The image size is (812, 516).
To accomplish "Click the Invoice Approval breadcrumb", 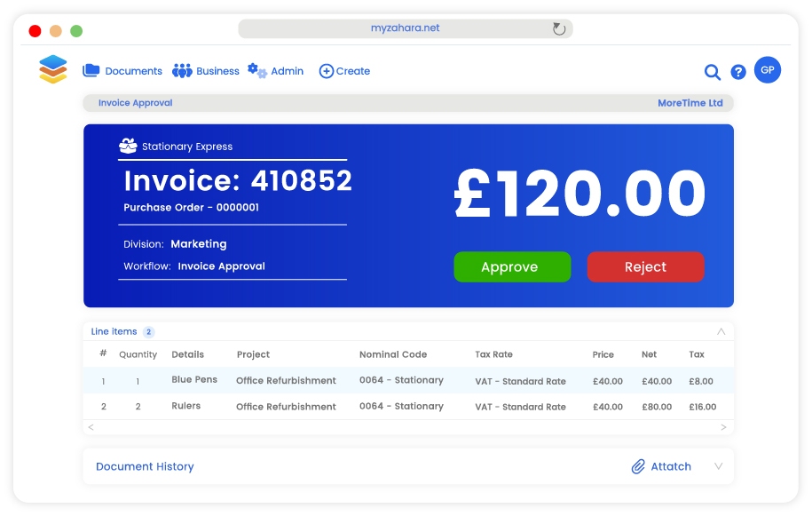I will pyautogui.click(x=135, y=103).
